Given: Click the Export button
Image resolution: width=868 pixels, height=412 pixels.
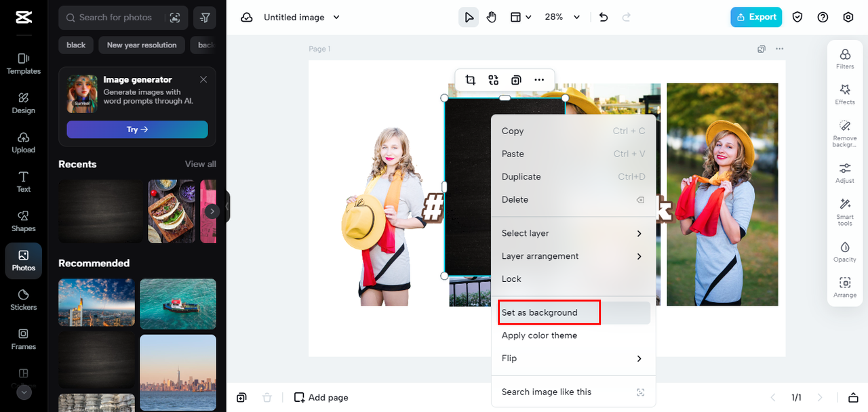Looking at the screenshot, I should click(x=756, y=18).
